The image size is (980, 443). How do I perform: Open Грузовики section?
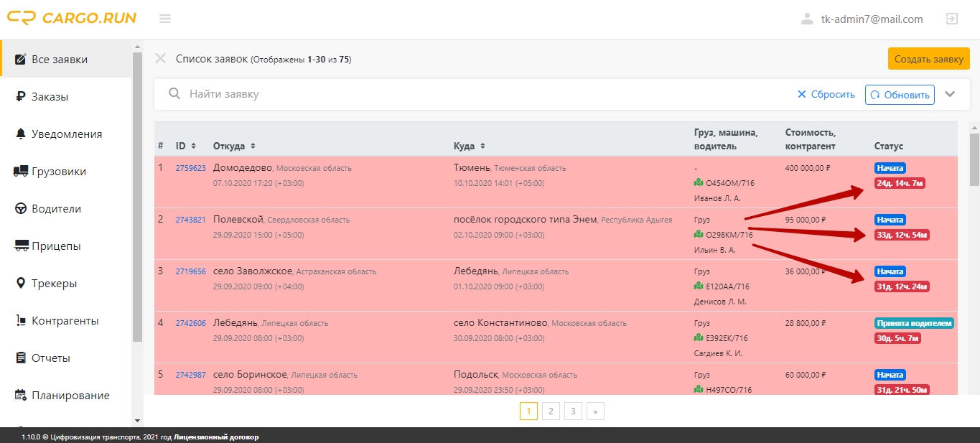click(x=66, y=171)
